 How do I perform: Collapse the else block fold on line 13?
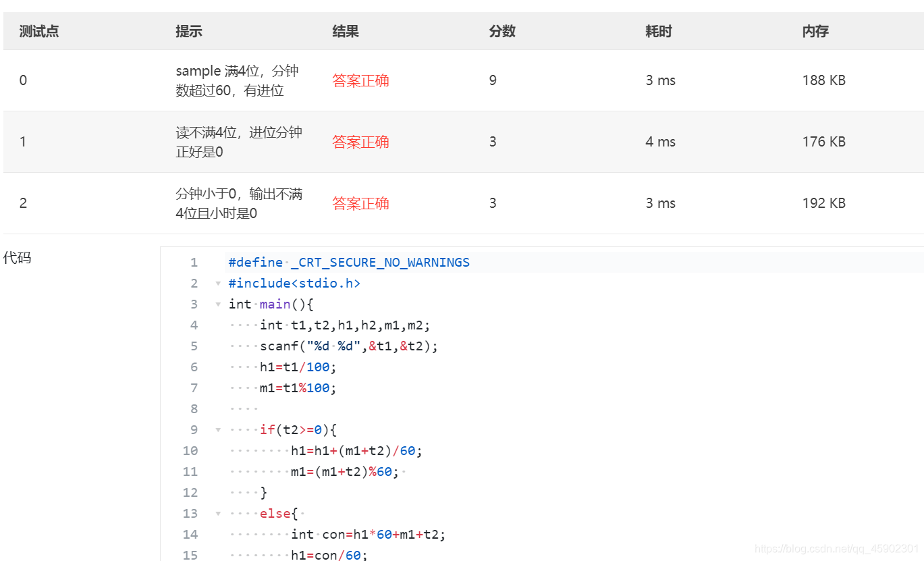tap(218, 514)
